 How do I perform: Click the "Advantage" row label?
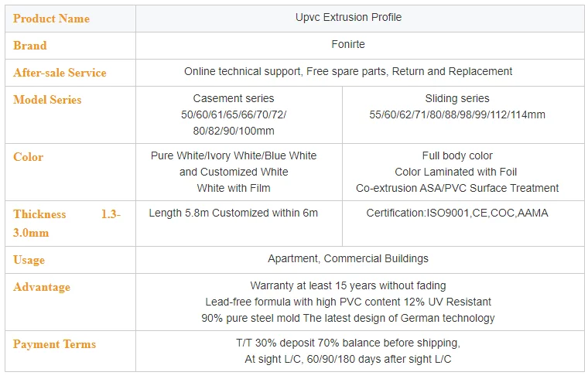42,287
